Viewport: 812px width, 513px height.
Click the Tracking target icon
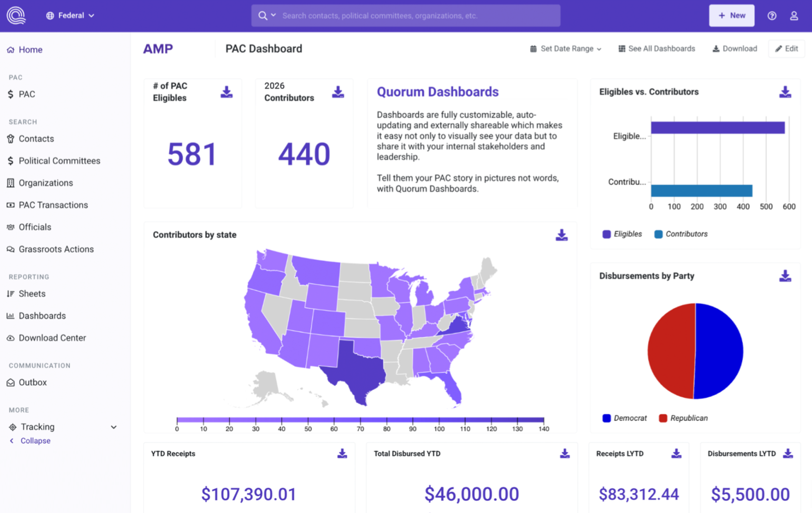[x=13, y=427]
